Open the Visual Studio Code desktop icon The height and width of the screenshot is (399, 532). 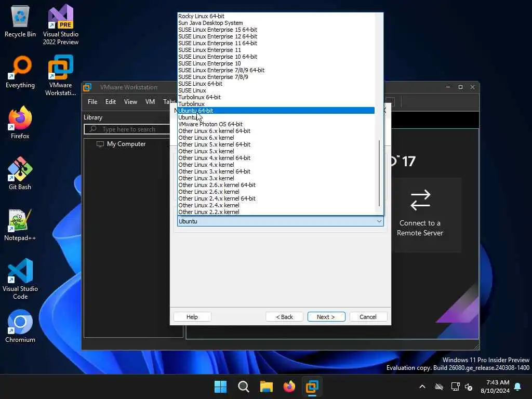click(x=20, y=279)
